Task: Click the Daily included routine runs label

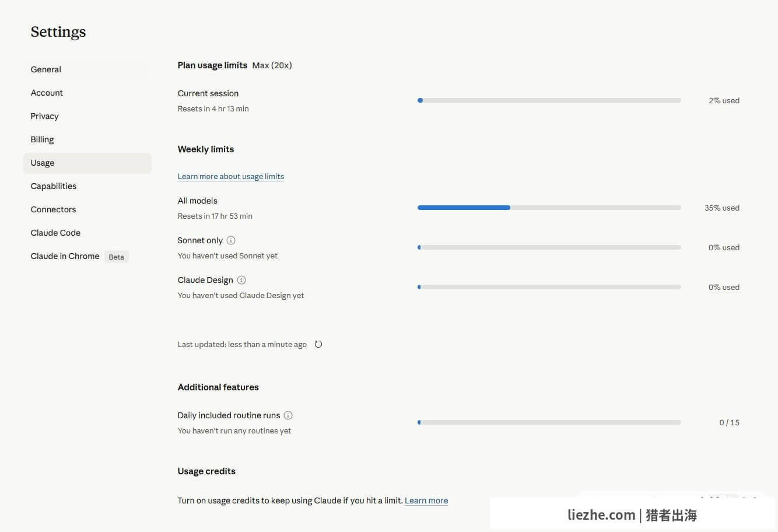Action: 229,415
